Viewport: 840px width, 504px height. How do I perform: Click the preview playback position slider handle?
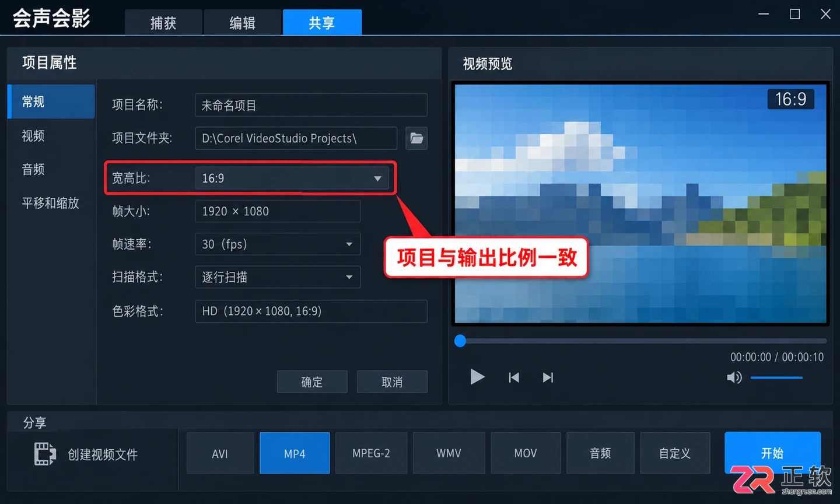point(460,341)
